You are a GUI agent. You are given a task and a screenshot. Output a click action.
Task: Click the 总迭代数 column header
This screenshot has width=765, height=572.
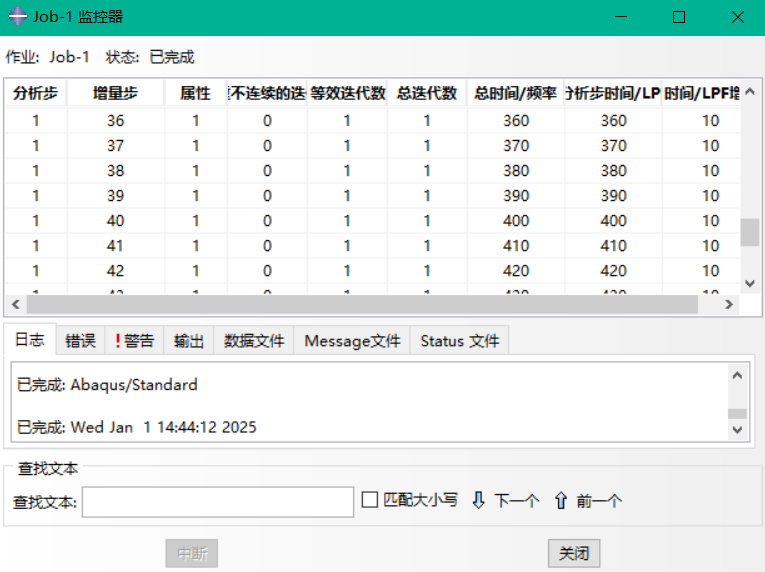click(x=427, y=93)
